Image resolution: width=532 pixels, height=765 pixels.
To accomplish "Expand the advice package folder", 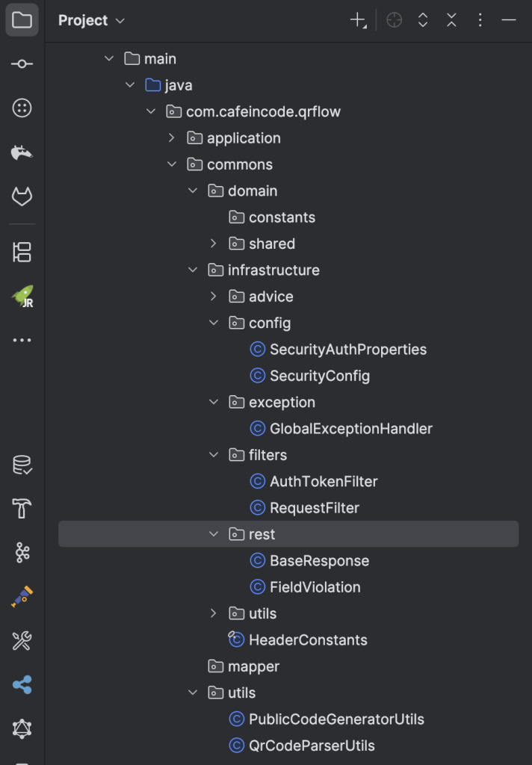I will (213, 297).
